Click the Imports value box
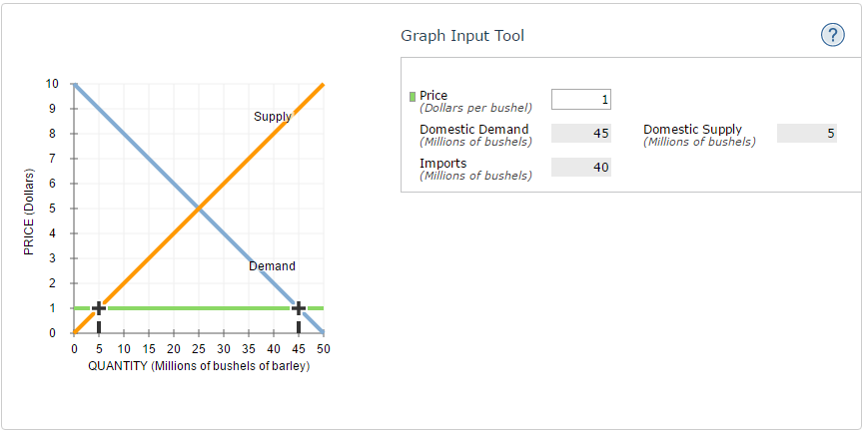Image resolution: width=868 pixels, height=435 pixels. [580, 168]
